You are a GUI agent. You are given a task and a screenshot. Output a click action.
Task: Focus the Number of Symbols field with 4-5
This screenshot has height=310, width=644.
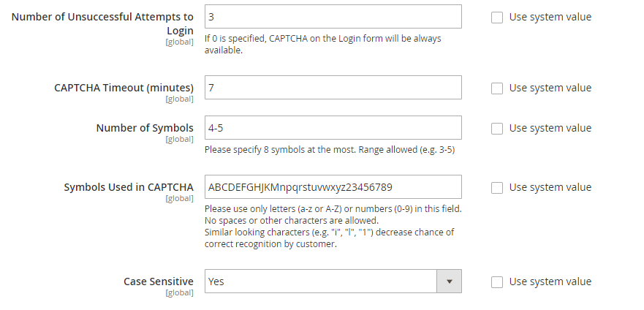point(333,128)
